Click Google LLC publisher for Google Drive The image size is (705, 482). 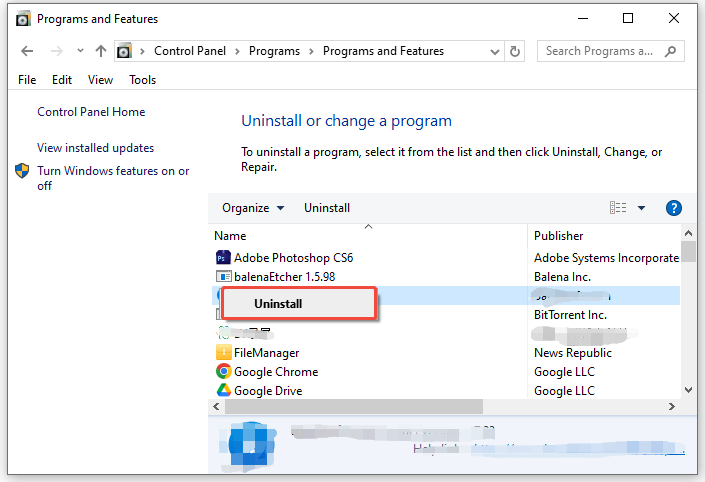[564, 391]
